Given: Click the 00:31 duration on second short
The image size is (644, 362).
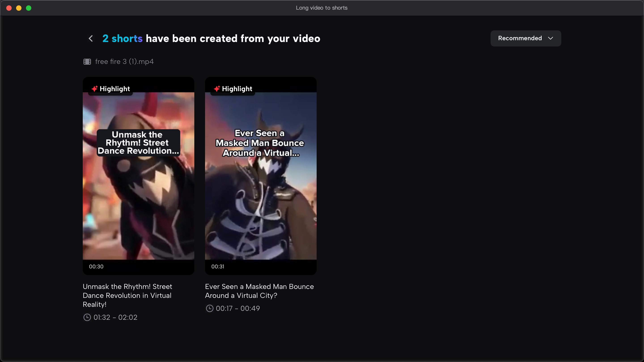Looking at the screenshot, I should point(218,267).
